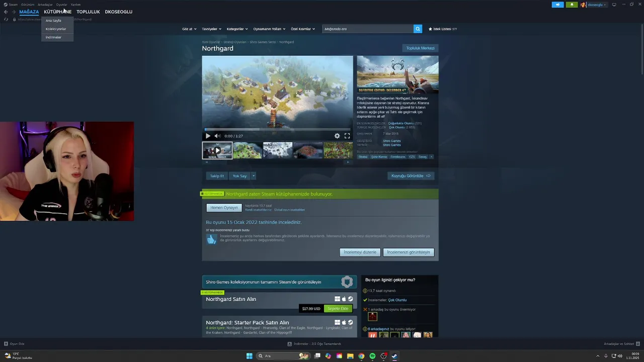Switch to Big Picture mode monitor icon
644x362 pixels.
pyautogui.click(x=614, y=5)
